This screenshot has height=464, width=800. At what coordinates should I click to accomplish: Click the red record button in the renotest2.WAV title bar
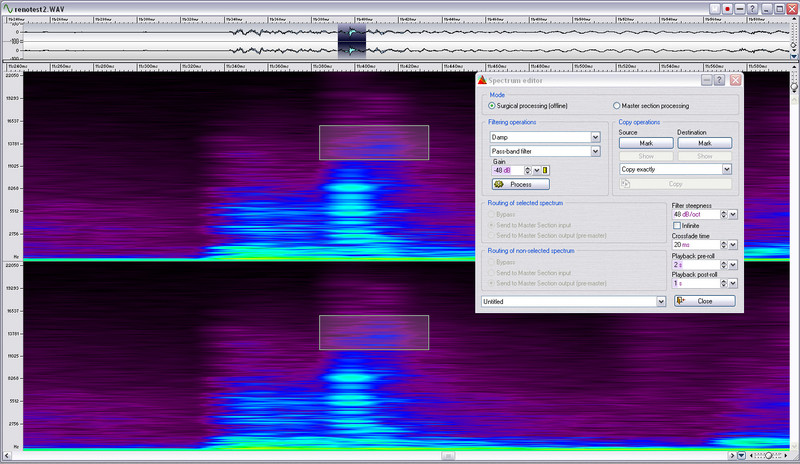(x=728, y=9)
